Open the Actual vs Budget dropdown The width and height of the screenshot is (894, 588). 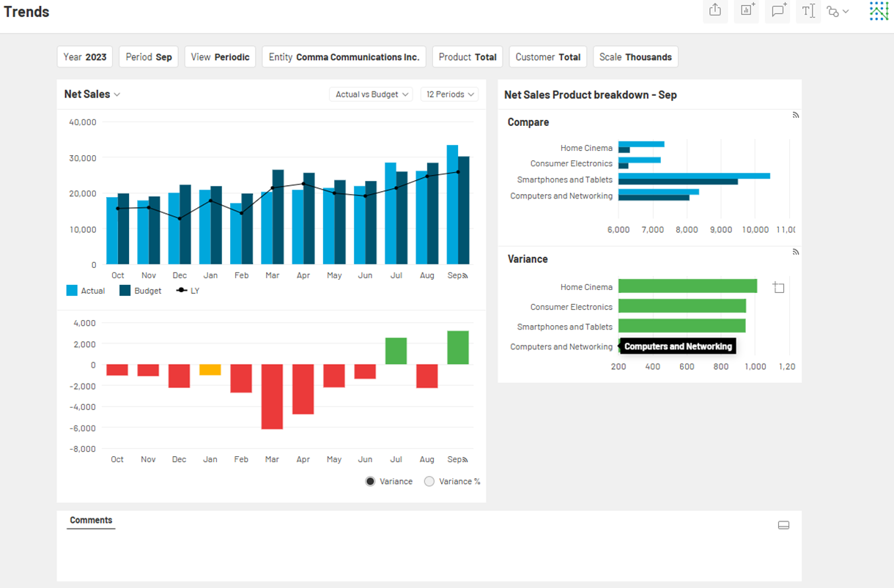click(x=372, y=94)
